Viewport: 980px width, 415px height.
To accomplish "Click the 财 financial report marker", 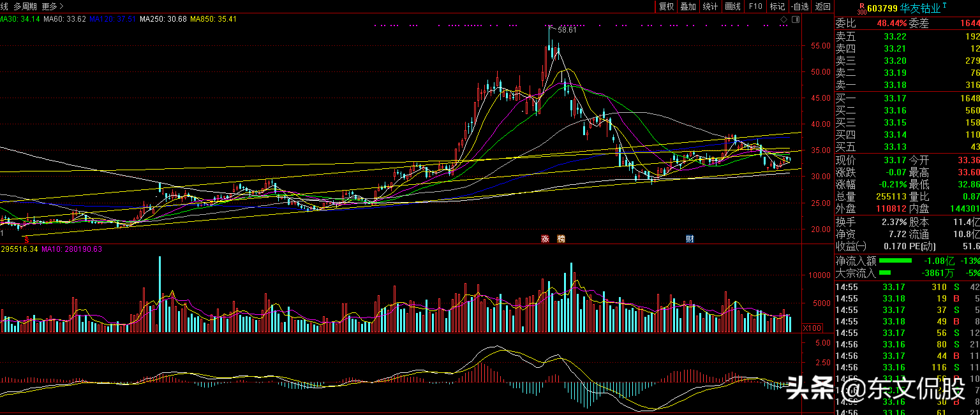I will (x=690, y=239).
